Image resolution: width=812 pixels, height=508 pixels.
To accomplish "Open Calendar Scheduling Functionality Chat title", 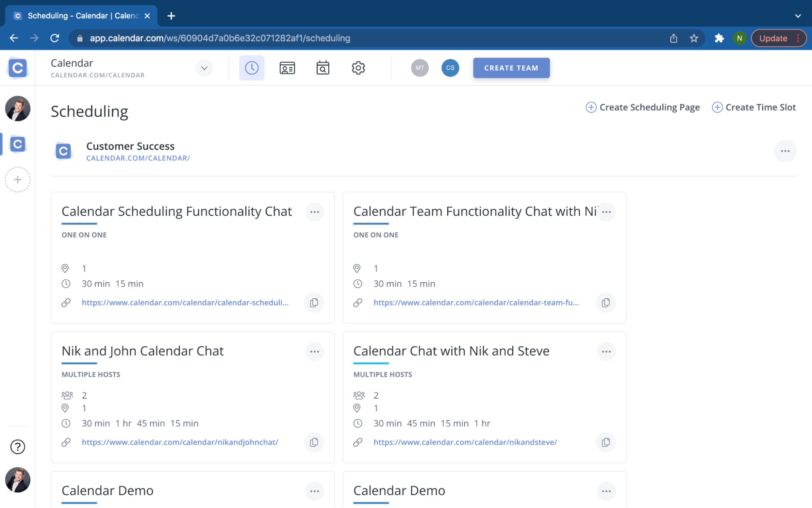I will click(x=177, y=211).
